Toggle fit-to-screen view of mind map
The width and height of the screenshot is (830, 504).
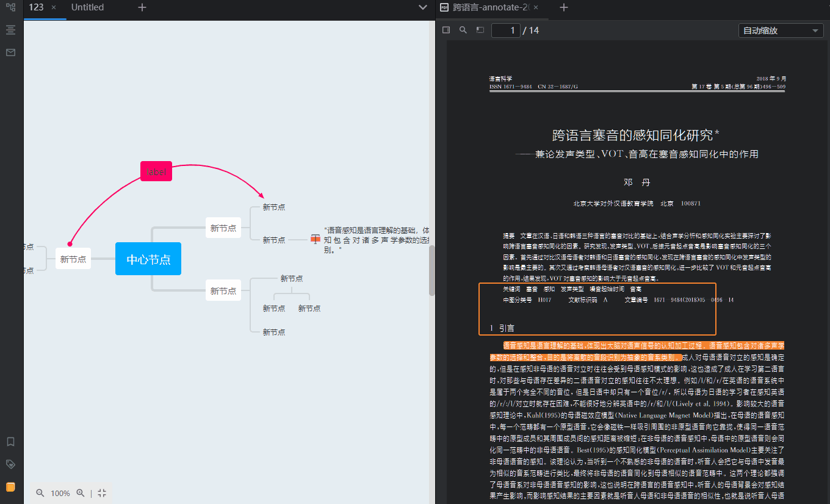tap(102, 493)
